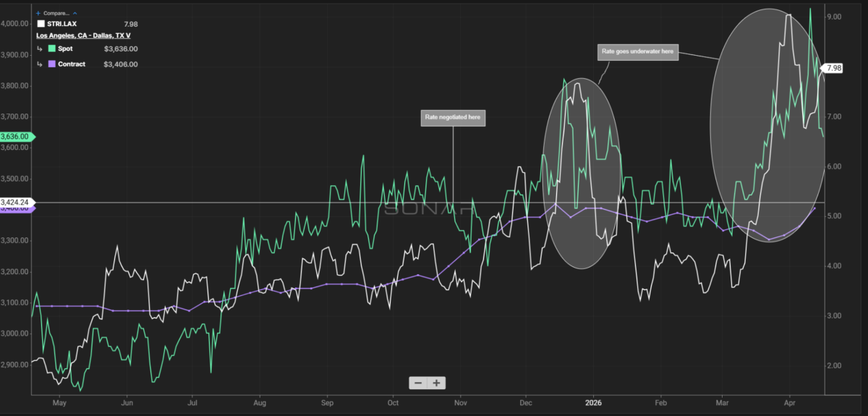Screen dimensions: 868x416
Task: Click the green Spot color swatch
Action: (x=52, y=49)
